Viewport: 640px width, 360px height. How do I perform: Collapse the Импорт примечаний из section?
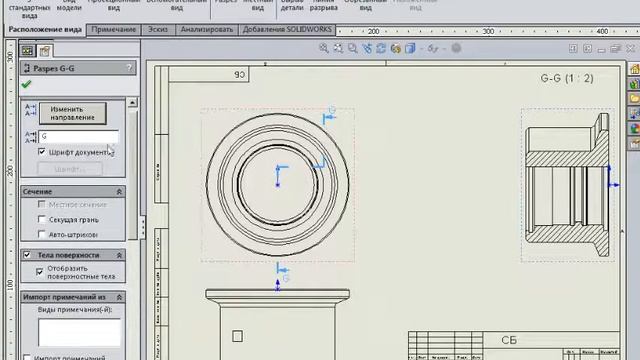(x=119, y=297)
